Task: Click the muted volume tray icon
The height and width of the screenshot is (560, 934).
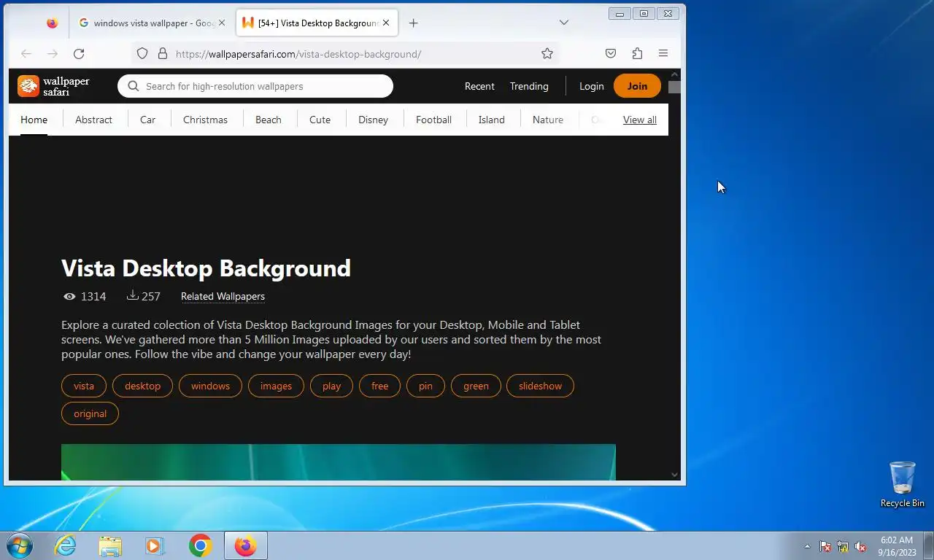Action: tap(860, 546)
